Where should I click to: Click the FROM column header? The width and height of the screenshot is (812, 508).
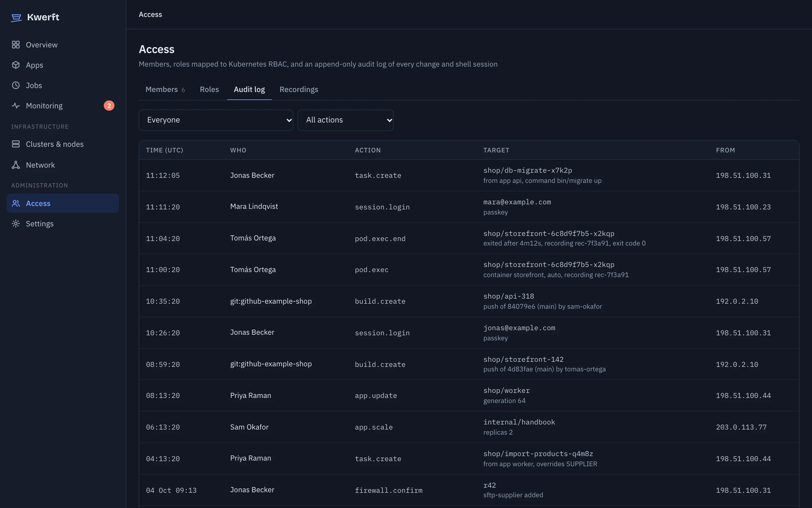tap(725, 150)
